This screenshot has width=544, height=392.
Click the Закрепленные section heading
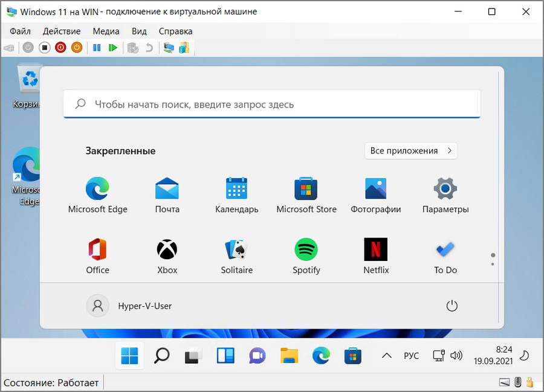point(120,151)
